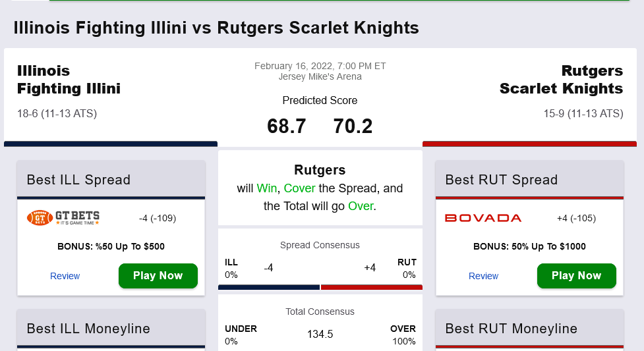The height and width of the screenshot is (351, 644).
Task: Click the +4 (-105) Rutgers spread odds
Action: [576, 218]
